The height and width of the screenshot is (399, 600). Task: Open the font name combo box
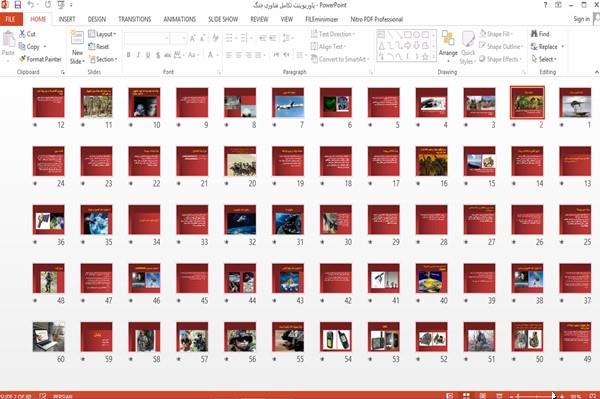click(x=147, y=38)
